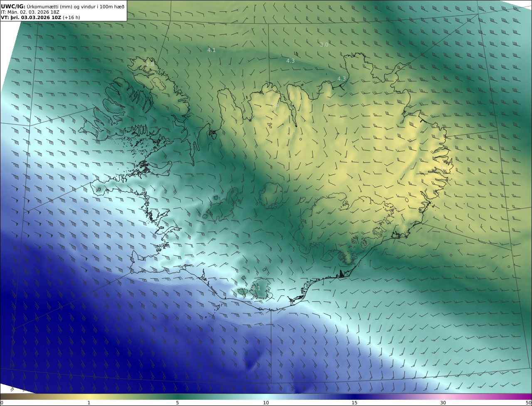Click the valid time "VT: þri. 03.03.2026 10Z"
532x406 pixels.
[x=31, y=17]
